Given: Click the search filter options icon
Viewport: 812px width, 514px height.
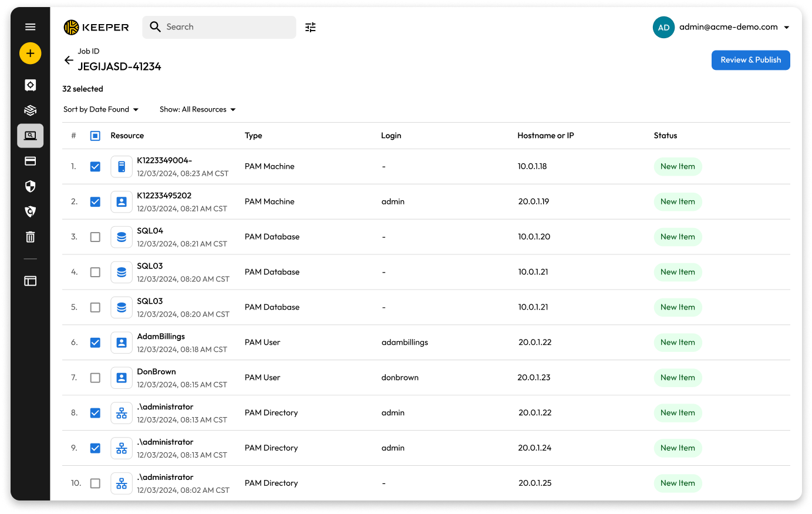Looking at the screenshot, I should pyautogui.click(x=311, y=27).
